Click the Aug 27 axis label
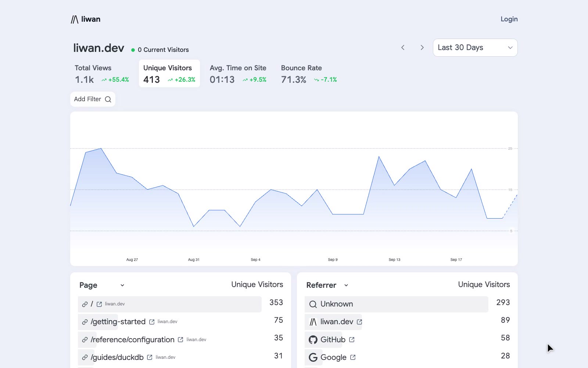588x368 pixels. click(132, 259)
